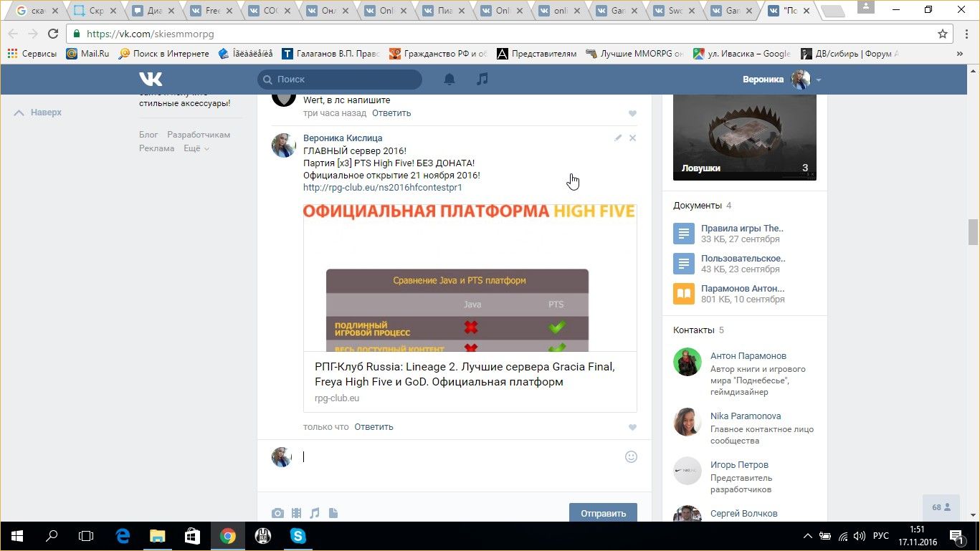Click the page's vertical scrollbar thumb
Image resolution: width=980 pixels, height=551 pixels.
point(973,232)
